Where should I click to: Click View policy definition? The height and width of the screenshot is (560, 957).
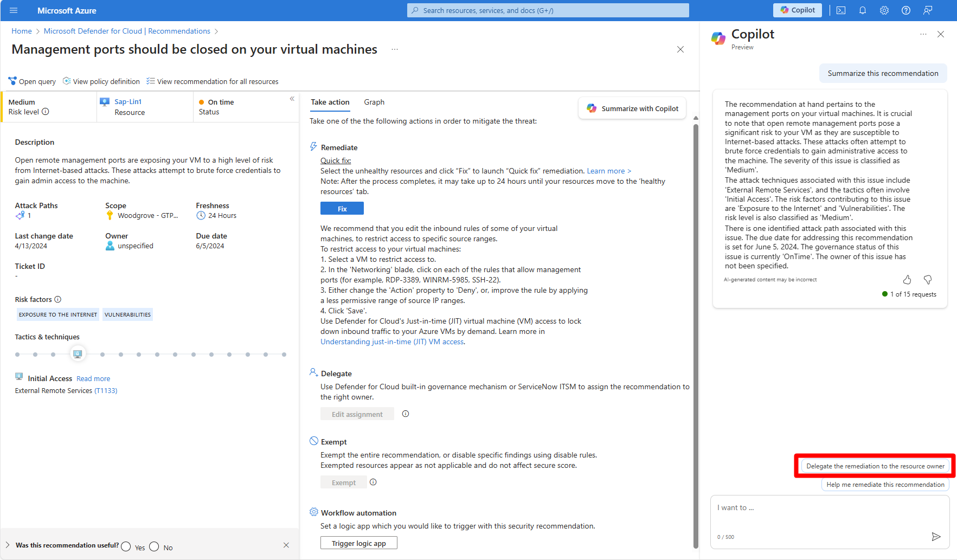point(101,81)
